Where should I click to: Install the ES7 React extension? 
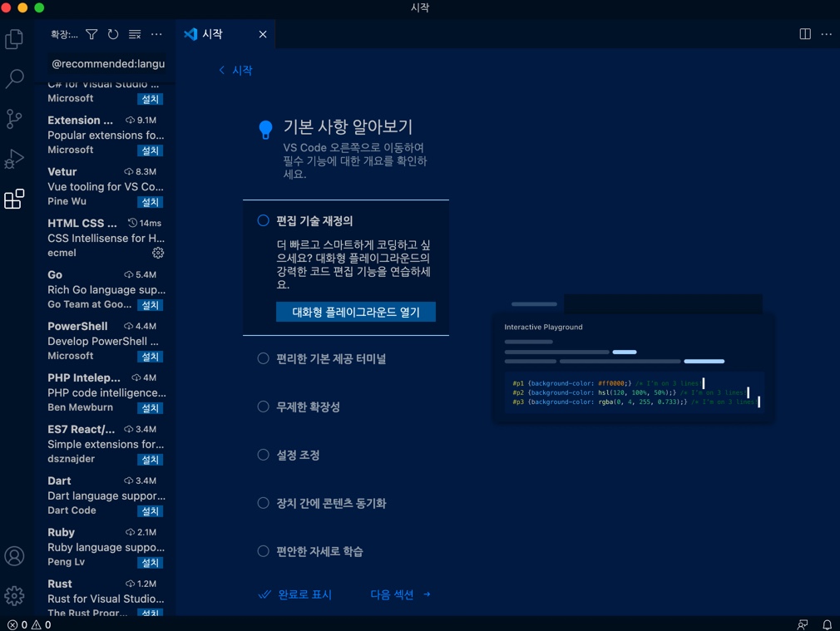coord(150,460)
